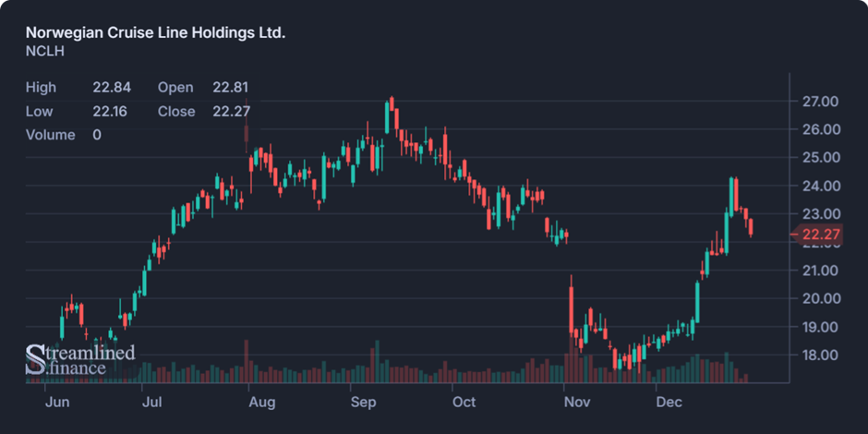This screenshot has height=434, width=868.
Task: Click the 19.00 price axis label
Action: coord(820,327)
